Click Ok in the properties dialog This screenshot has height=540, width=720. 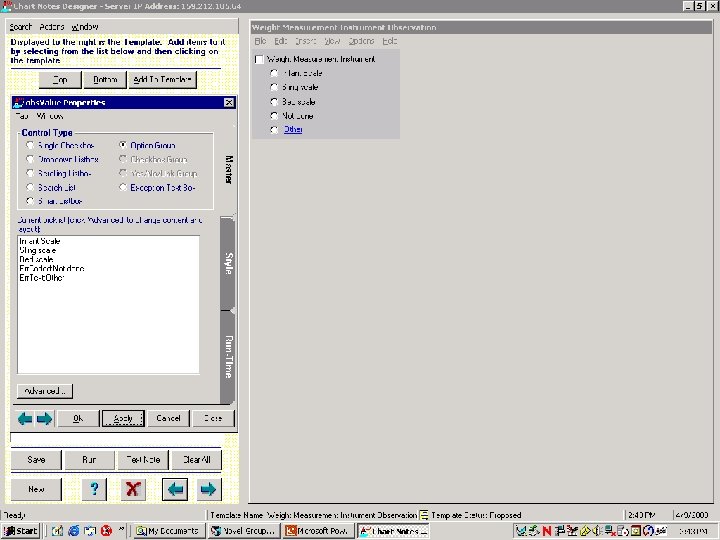point(78,418)
